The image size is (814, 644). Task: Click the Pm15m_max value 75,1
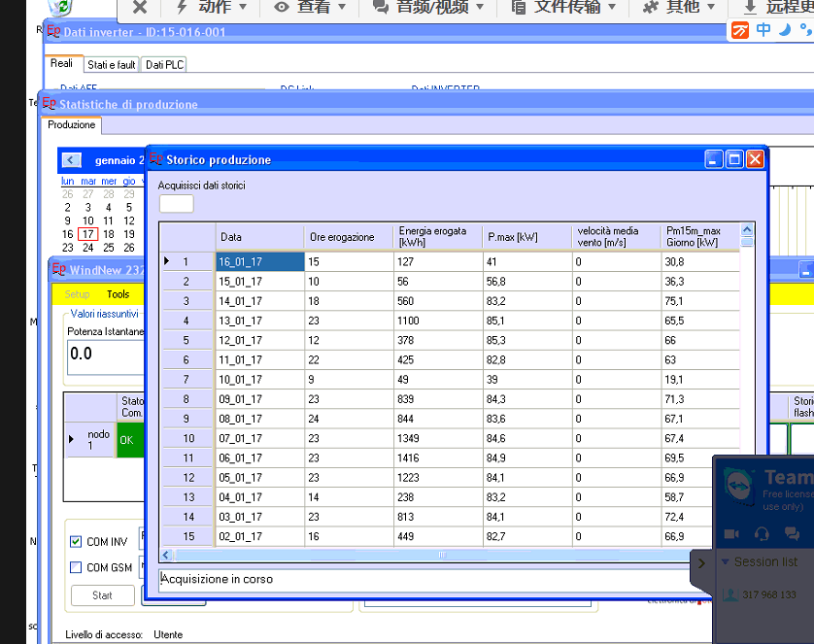(x=700, y=301)
